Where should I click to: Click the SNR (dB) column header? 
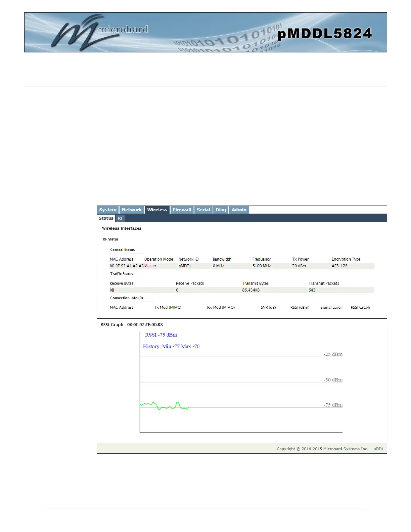coord(268,308)
